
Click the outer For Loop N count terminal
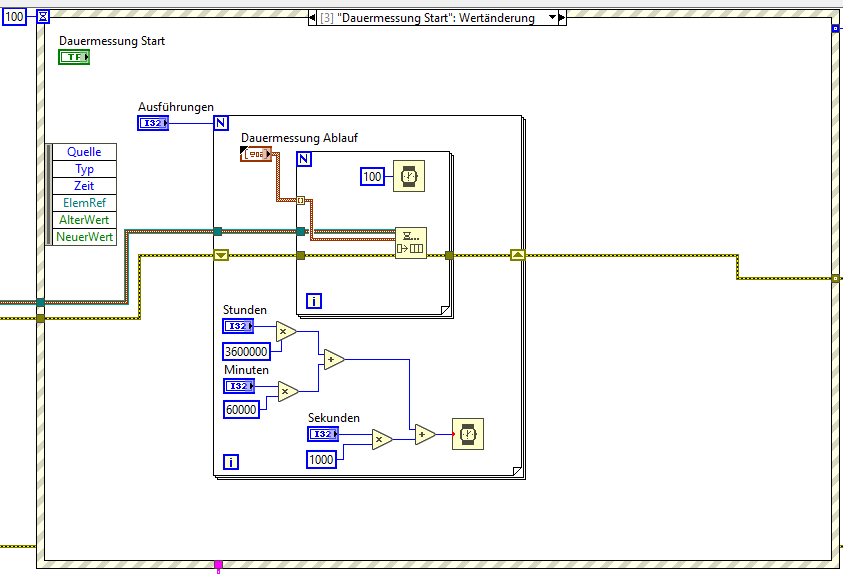221,123
